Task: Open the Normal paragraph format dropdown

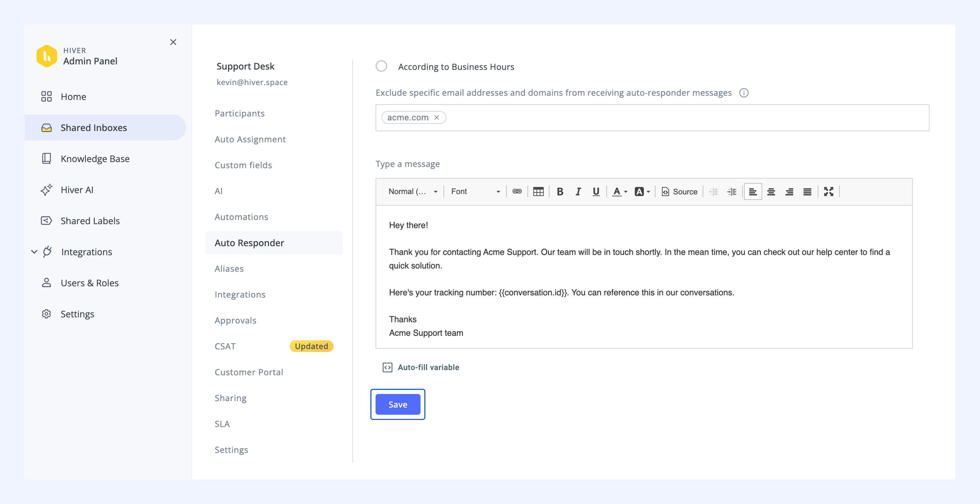Action: pyautogui.click(x=413, y=192)
